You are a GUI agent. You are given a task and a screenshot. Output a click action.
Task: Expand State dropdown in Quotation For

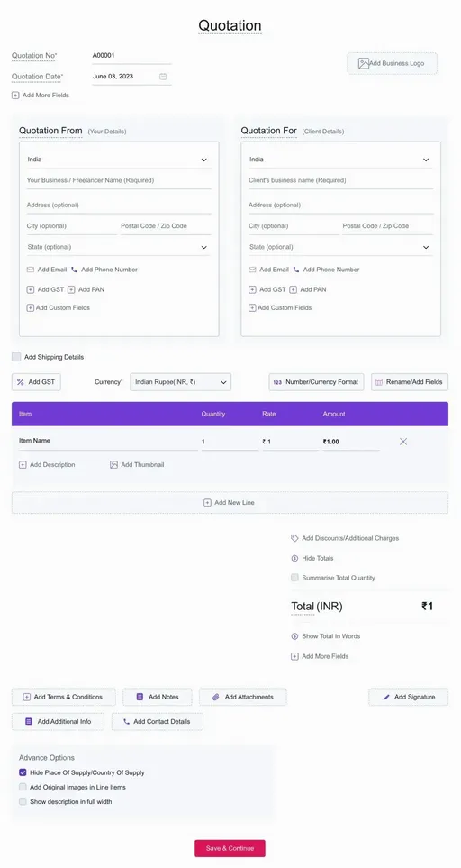point(340,247)
